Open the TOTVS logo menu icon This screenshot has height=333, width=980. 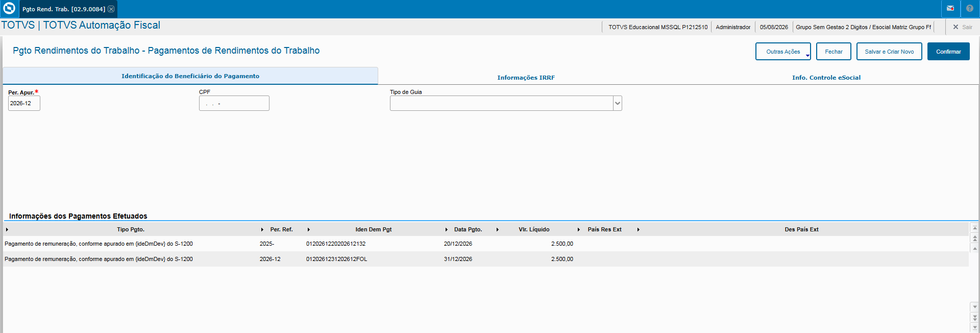click(9, 9)
